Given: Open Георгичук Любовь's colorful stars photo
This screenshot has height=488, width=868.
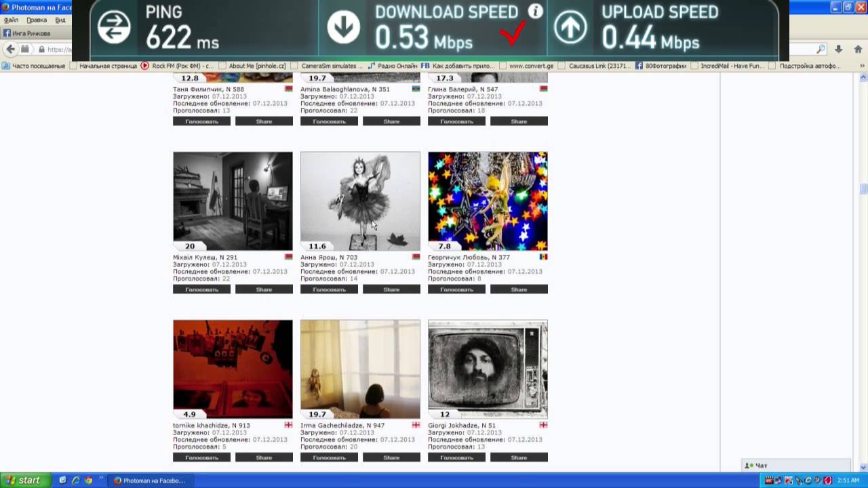Looking at the screenshot, I should click(x=488, y=201).
